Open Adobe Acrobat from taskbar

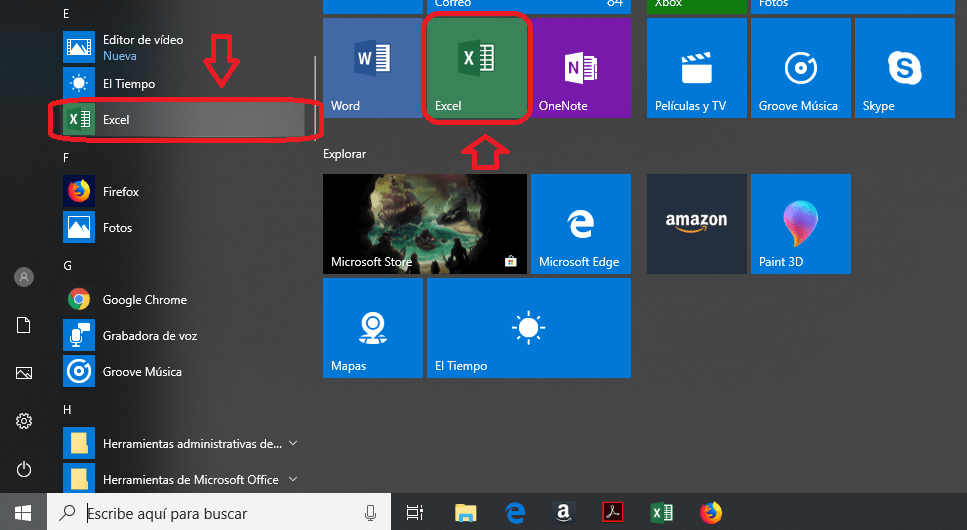612,512
